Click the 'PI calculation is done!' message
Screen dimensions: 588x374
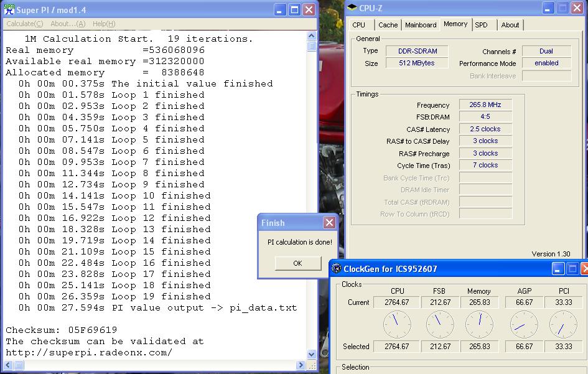point(300,242)
